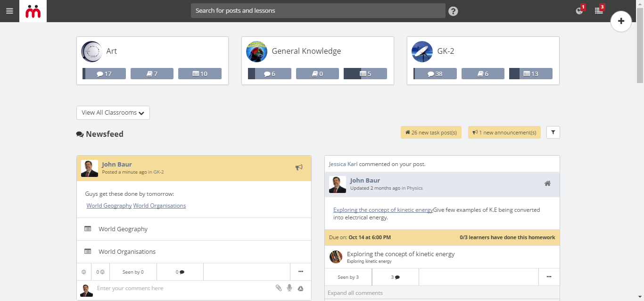Click the red people logo
The image size is (644, 301).
pyautogui.click(x=33, y=11)
